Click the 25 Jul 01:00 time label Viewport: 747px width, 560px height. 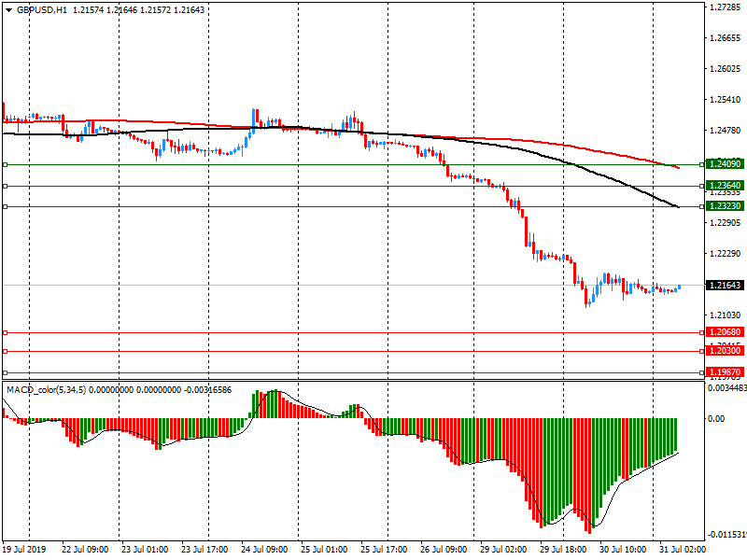pos(324,550)
